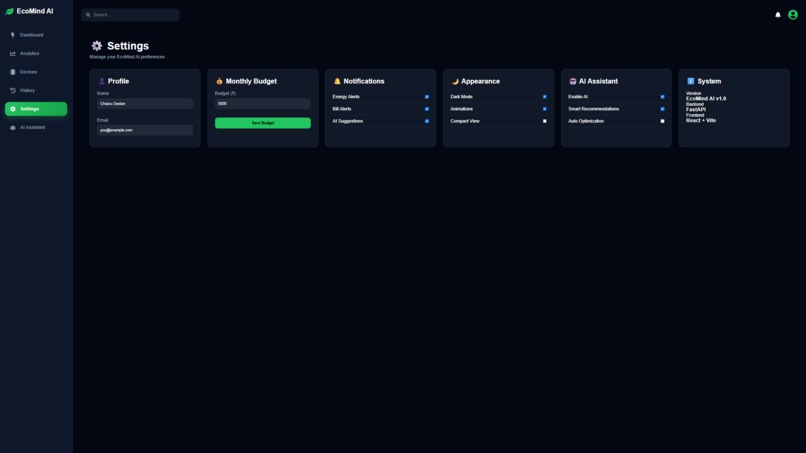This screenshot has width=806, height=453.
Task: Click the 'Smart Recommendations' label text
Action: pyautogui.click(x=594, y=109)
